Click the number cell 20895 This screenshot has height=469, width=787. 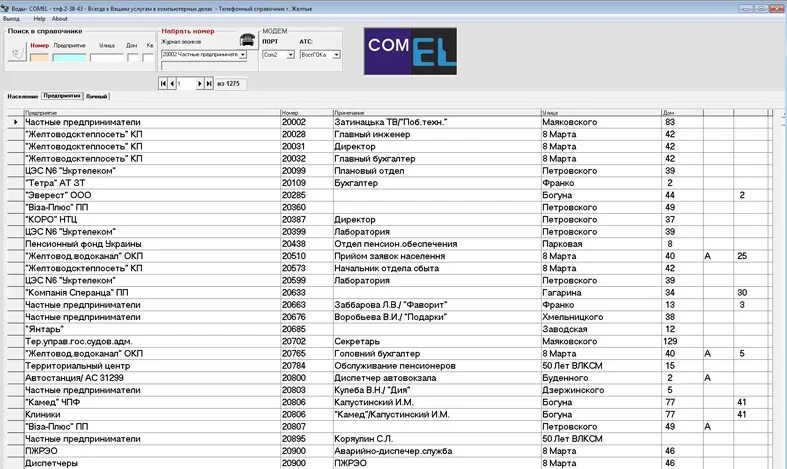[x=307, y=438]
